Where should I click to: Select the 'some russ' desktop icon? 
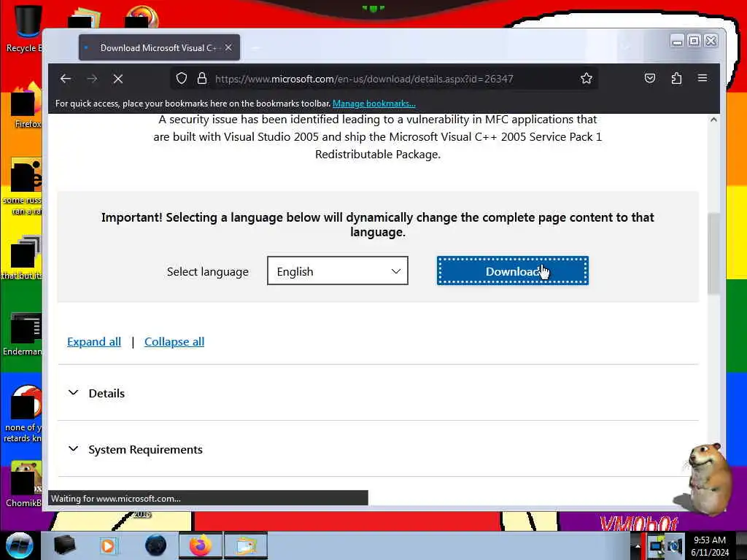tap(23, 187)
